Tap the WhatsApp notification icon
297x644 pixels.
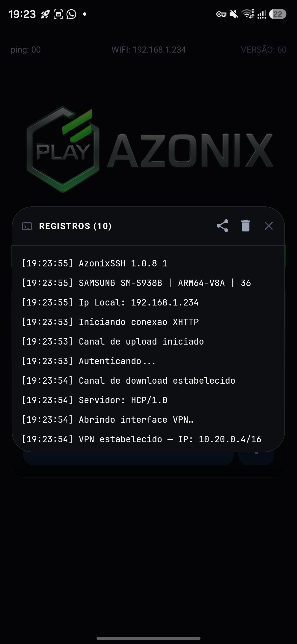coord(71,14)
